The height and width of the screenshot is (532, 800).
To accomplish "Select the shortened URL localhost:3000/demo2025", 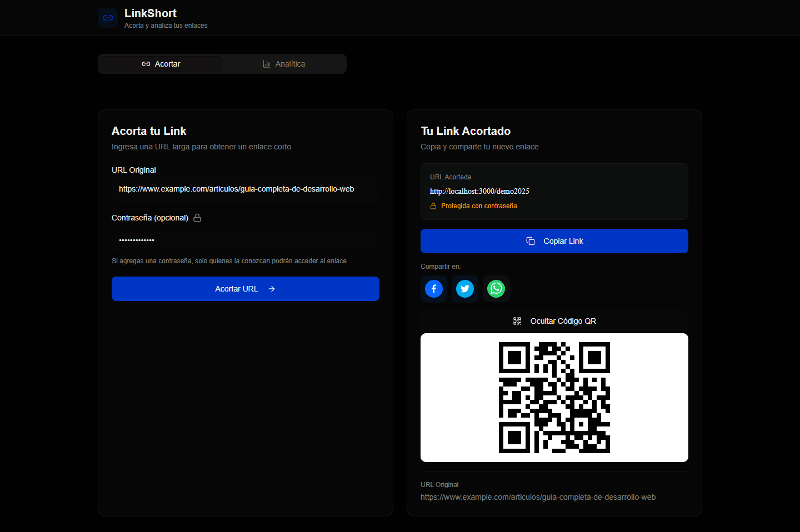I will coord(479,191).
